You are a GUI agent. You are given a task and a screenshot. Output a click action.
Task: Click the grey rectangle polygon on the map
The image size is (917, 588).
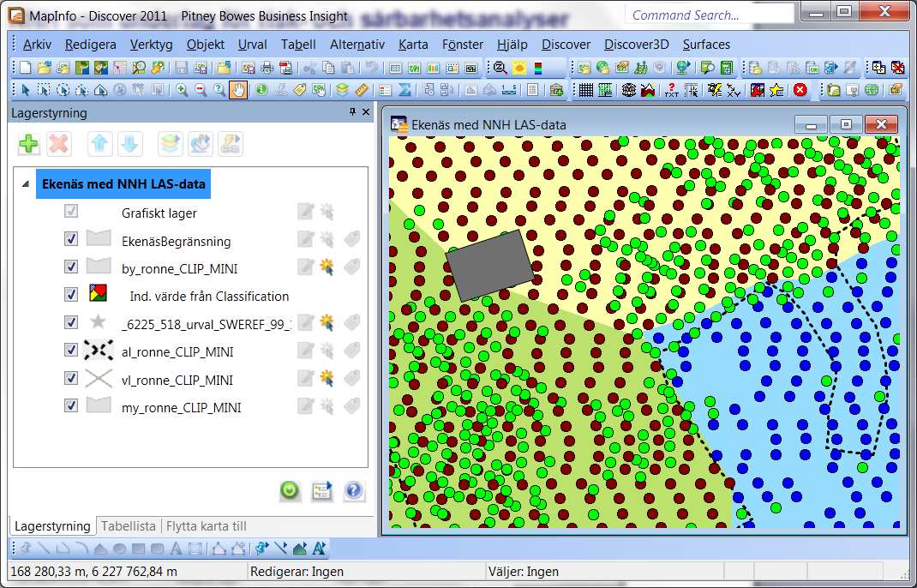tap(490, 265)
